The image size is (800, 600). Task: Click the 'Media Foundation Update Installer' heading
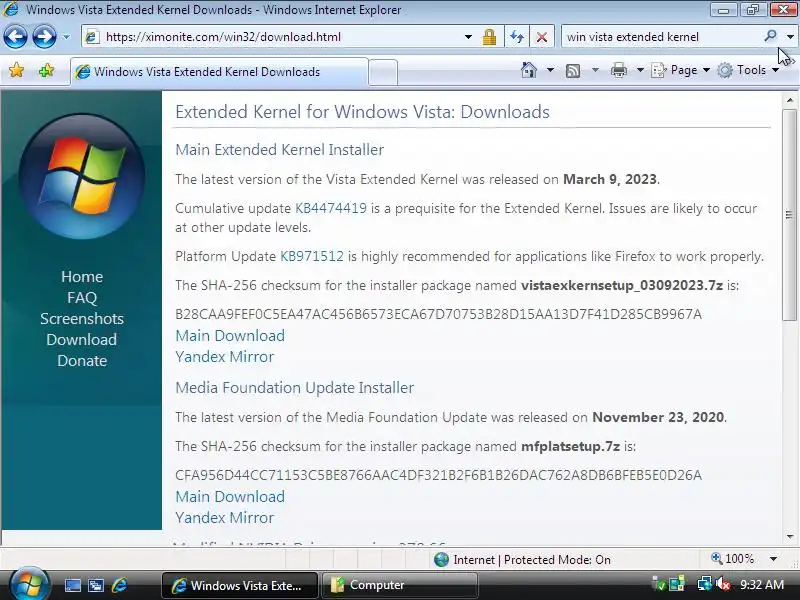294,387
